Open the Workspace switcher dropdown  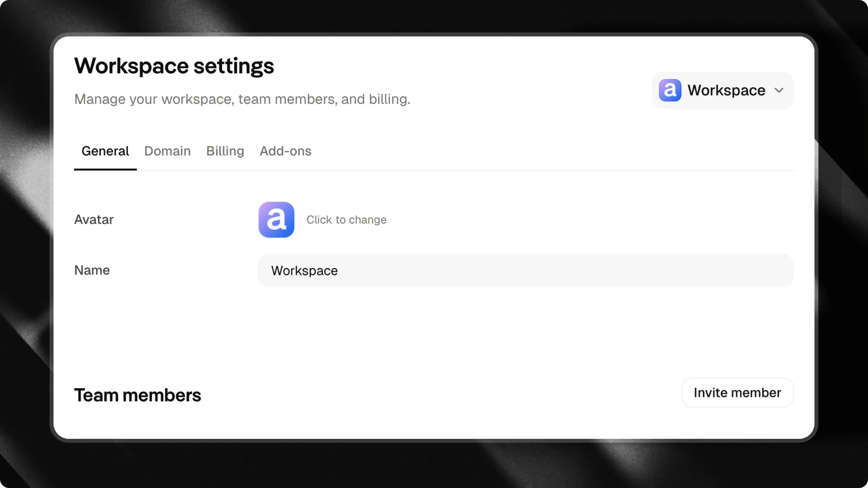tap(723, 90)
